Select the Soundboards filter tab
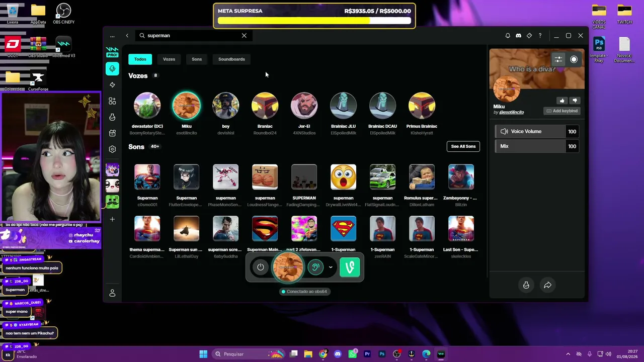Screen dimensions: 644x362 tap(231, 59)
